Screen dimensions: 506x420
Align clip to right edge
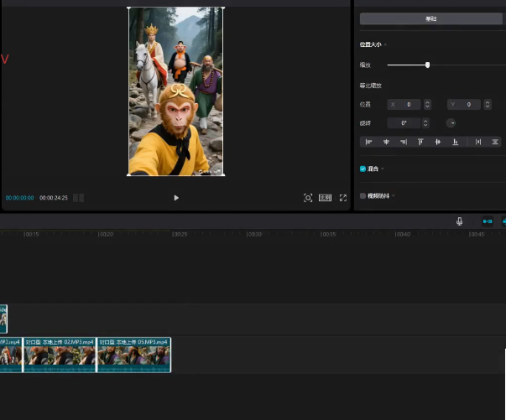(404, 142)
